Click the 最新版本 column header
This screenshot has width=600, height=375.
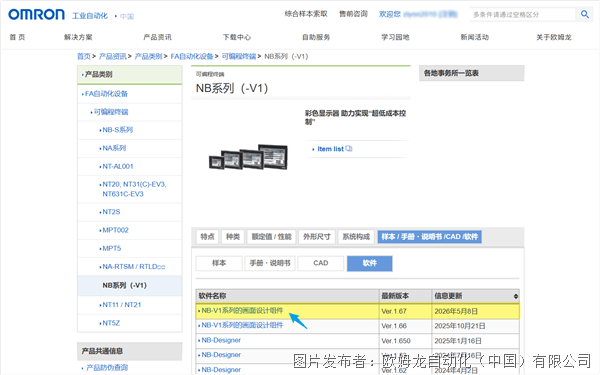tap(405, 296)
